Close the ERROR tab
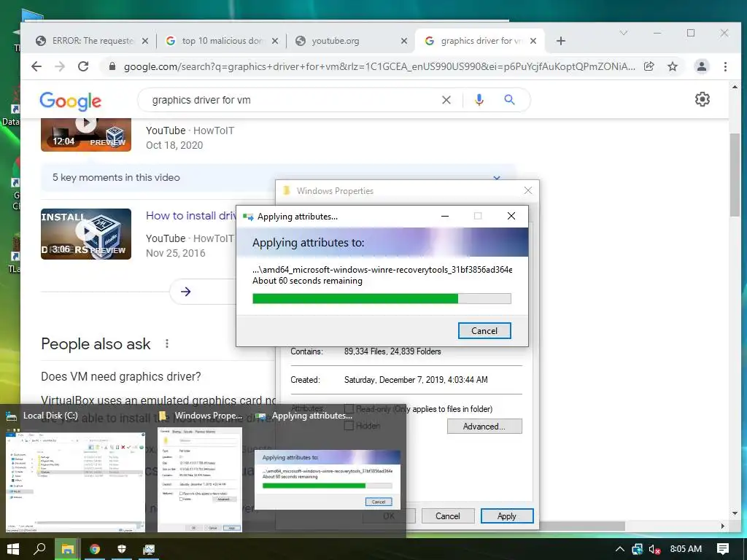Viewport: 747px width, 560px height. (x=145, y=41)
